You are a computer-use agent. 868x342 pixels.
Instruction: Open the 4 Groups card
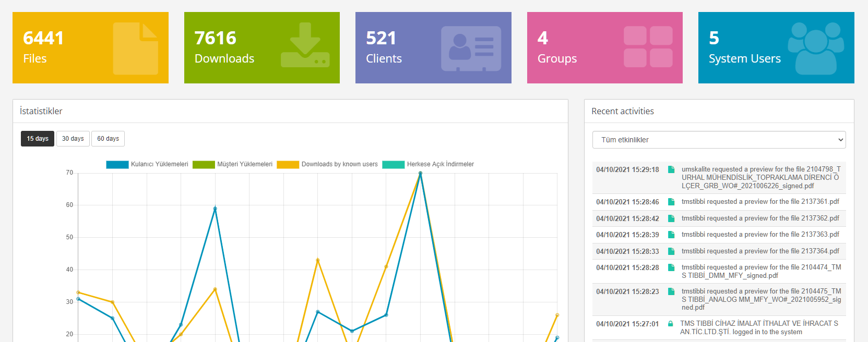pos(605,47)
